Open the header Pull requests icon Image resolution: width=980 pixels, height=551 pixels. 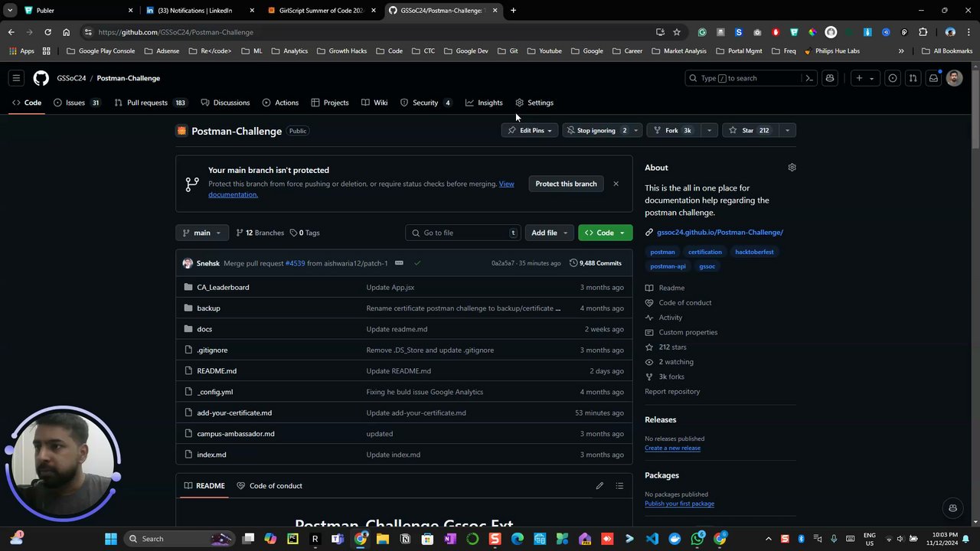pyautogui.click(x=913, y=78)
